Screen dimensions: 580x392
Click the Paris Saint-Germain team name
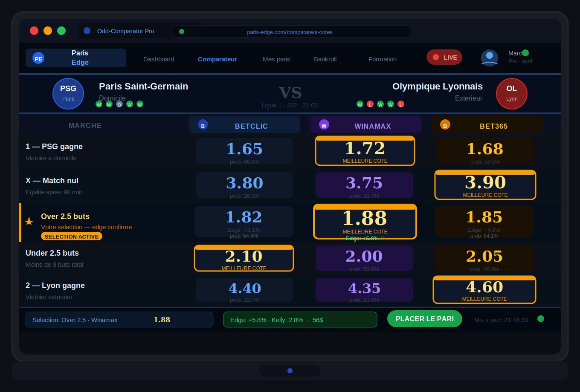click(x=143, y=86)
